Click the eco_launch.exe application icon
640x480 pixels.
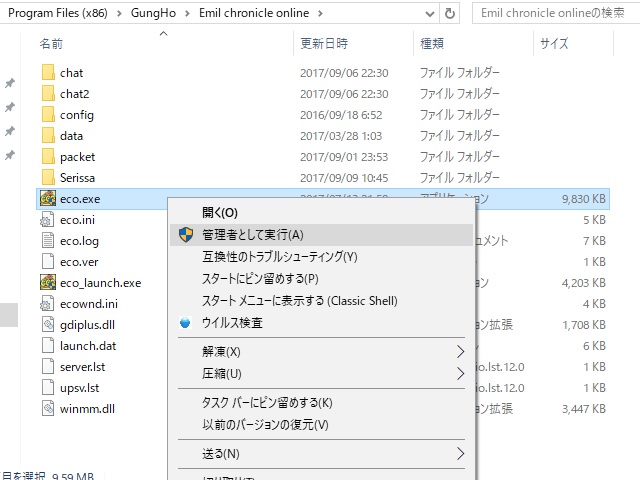(48, 282)
